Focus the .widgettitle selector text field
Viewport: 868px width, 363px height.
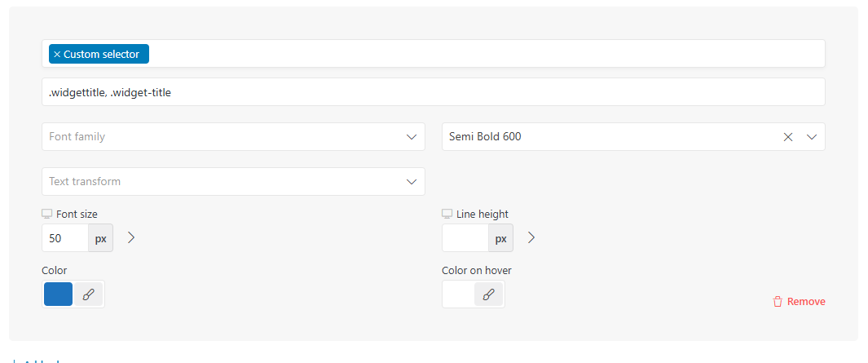[434, 92]
